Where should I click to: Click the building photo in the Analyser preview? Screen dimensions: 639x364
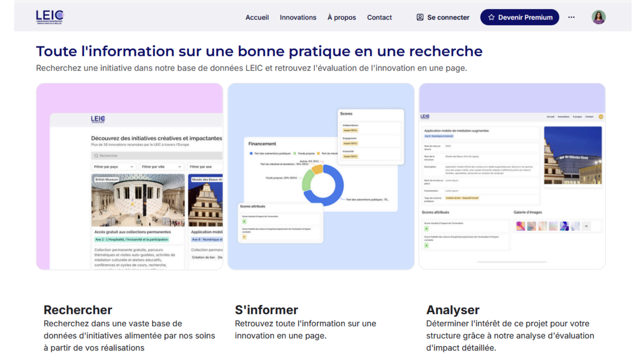coord(572,155)
